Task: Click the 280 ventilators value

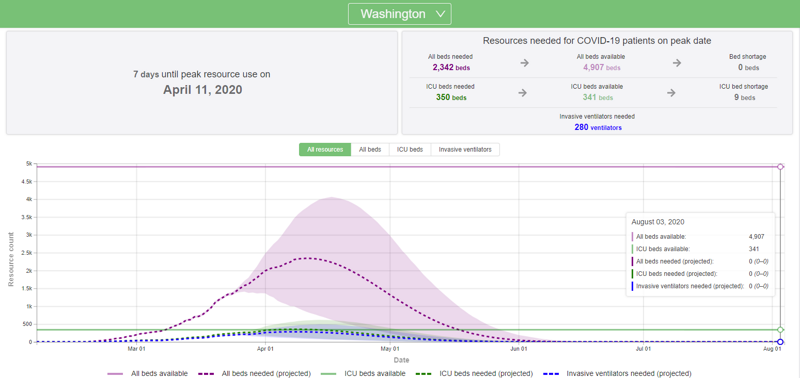Action: click(x=598, y=128)
